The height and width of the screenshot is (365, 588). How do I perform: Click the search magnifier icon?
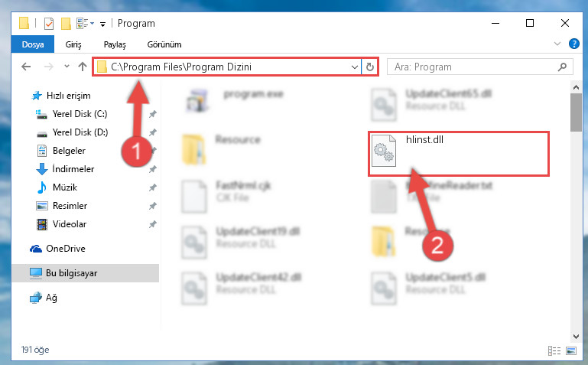click(562, 67)
